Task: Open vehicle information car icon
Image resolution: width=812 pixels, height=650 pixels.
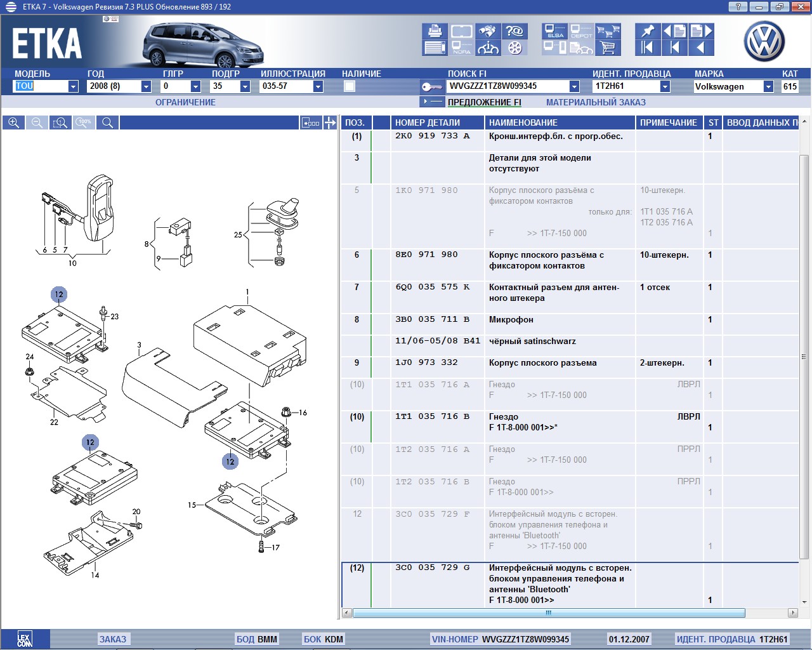Action: point(488,48)
